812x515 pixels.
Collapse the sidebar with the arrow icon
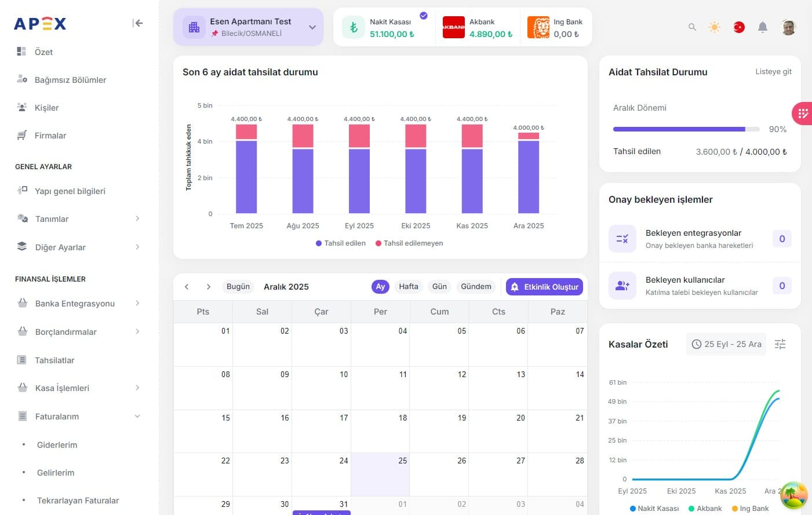coord(138,23)
